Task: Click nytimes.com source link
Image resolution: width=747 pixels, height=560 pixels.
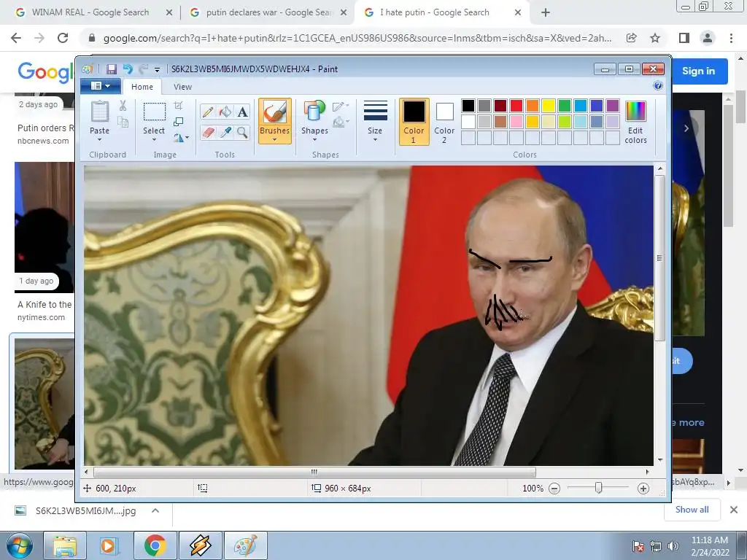Action: (x=41, y=317)
